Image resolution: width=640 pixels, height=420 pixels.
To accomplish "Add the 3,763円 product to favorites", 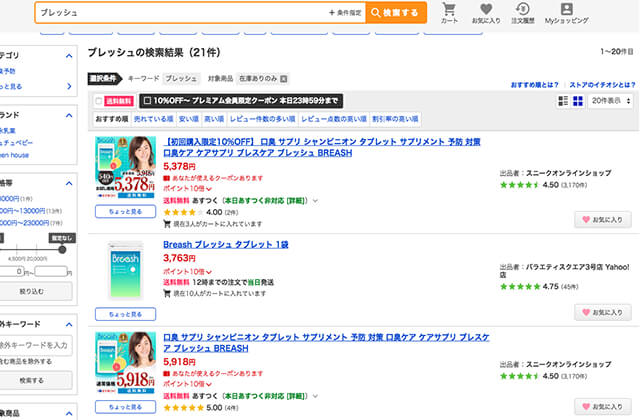I will point(603,312).
